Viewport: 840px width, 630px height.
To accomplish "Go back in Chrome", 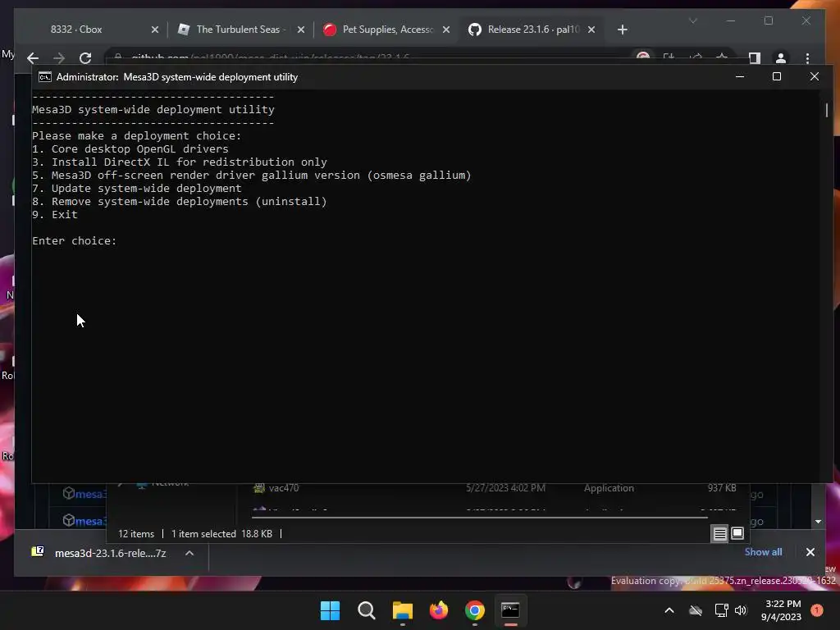I will point(33,58).
